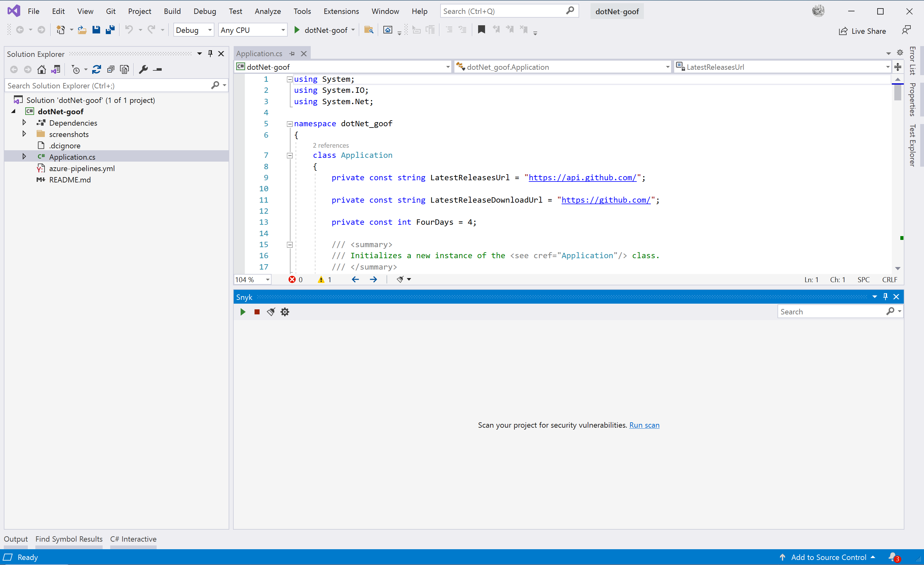The height and width of the screenshot is (565, 924).
Task: Open the dotNet_goof.Application type dropdown
Action: (562, 67)
